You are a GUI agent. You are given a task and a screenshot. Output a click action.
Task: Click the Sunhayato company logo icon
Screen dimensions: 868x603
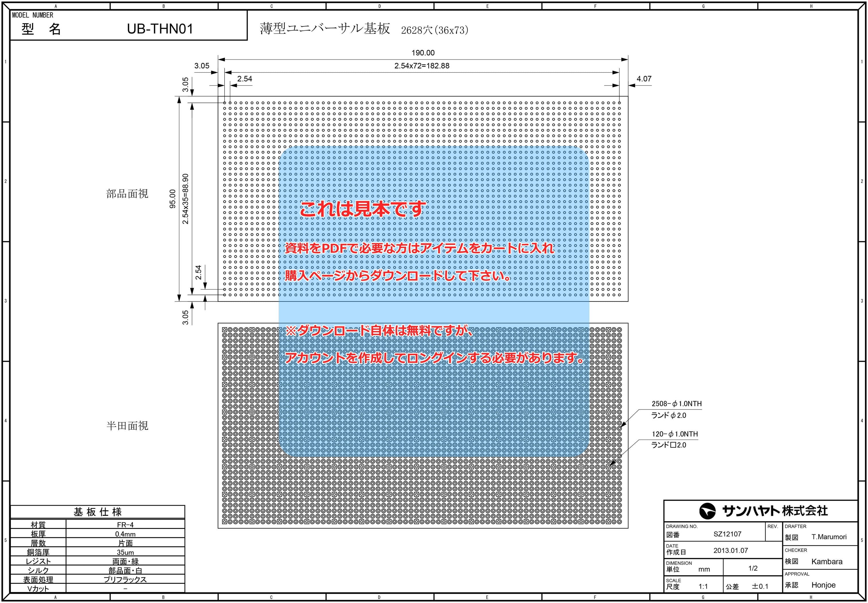707,511
